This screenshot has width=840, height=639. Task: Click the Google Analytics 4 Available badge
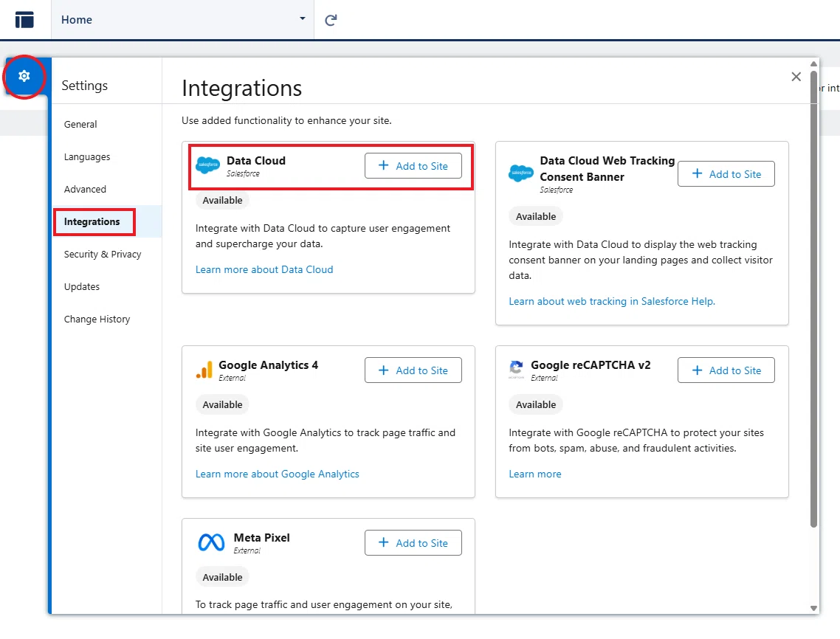(x=222, y=404)
